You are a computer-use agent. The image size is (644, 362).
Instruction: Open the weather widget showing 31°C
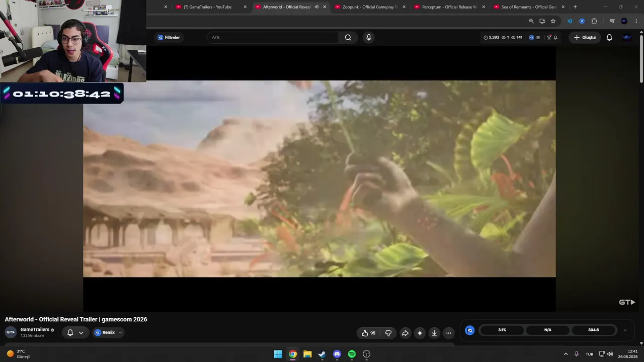pyautogui.click(x=19, y=354)
